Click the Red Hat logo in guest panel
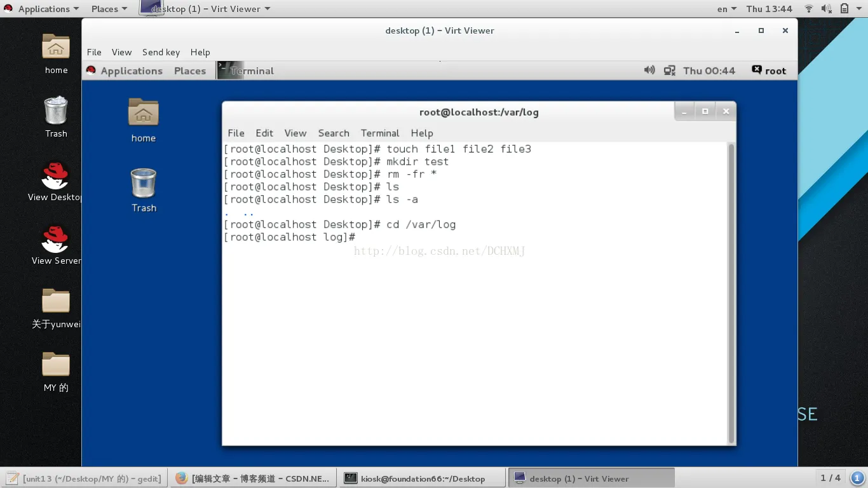This screenshot has height=488, width=868. click(91, 71)
